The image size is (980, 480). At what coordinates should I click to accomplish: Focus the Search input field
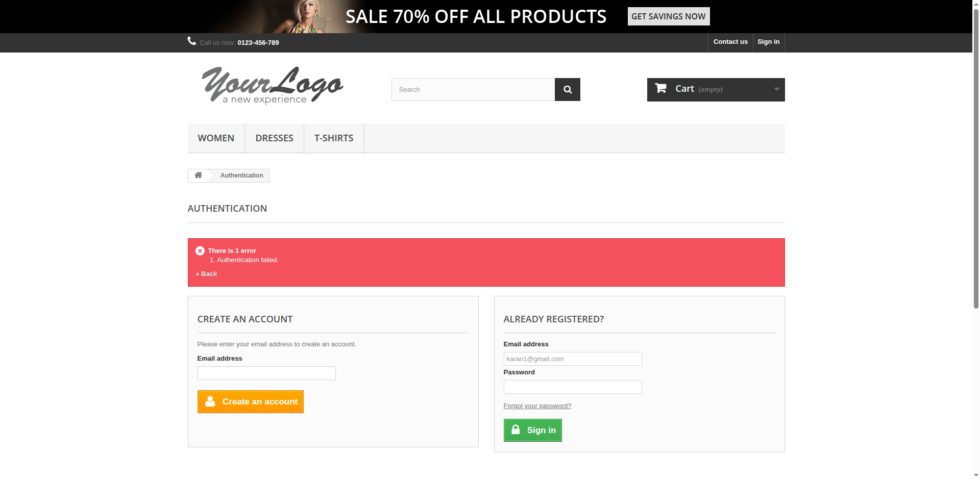(473, 90)
